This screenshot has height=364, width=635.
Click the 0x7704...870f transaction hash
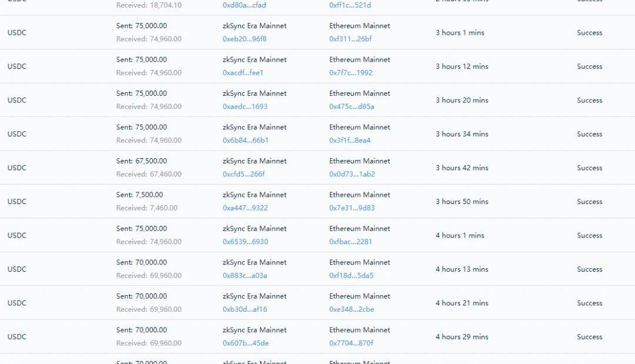coord(351,343)
